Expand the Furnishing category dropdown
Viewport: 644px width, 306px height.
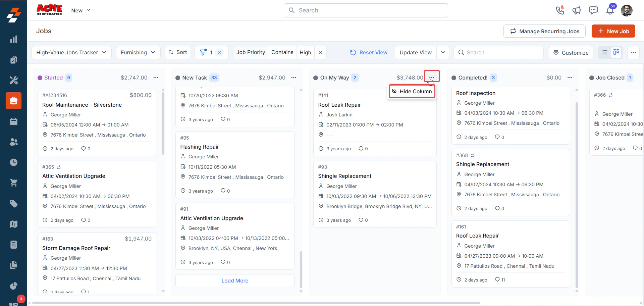coord(138,52)
